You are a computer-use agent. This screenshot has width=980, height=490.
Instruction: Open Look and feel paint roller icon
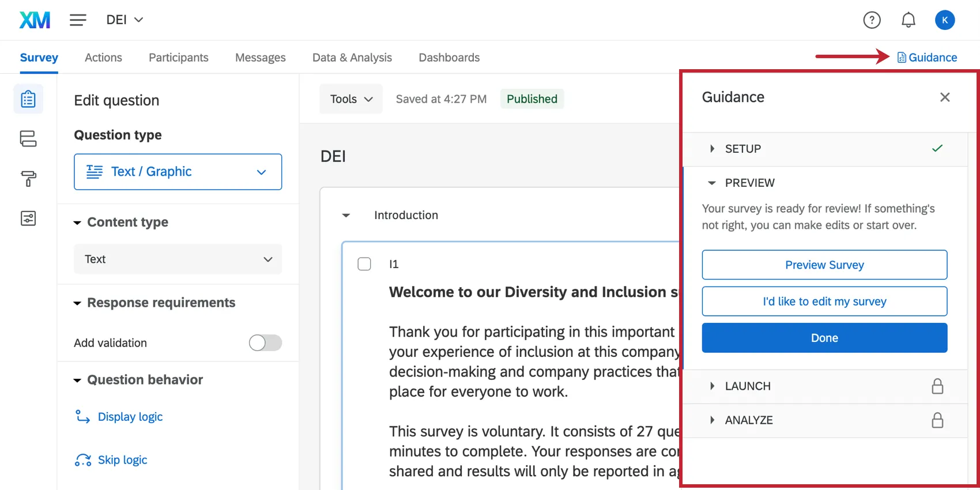pyautogui.click(x=28, y=179)
